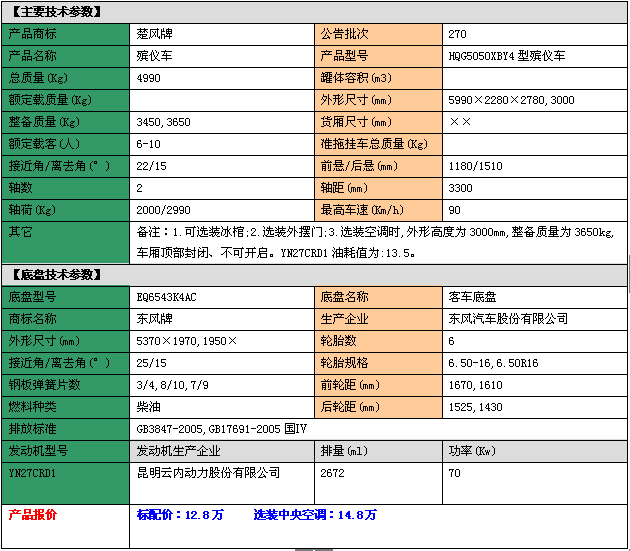630x551 pixels.
Task: Click the 外形尺寸 value 5990×2280×2780,3000
Action: pos(511,100)
